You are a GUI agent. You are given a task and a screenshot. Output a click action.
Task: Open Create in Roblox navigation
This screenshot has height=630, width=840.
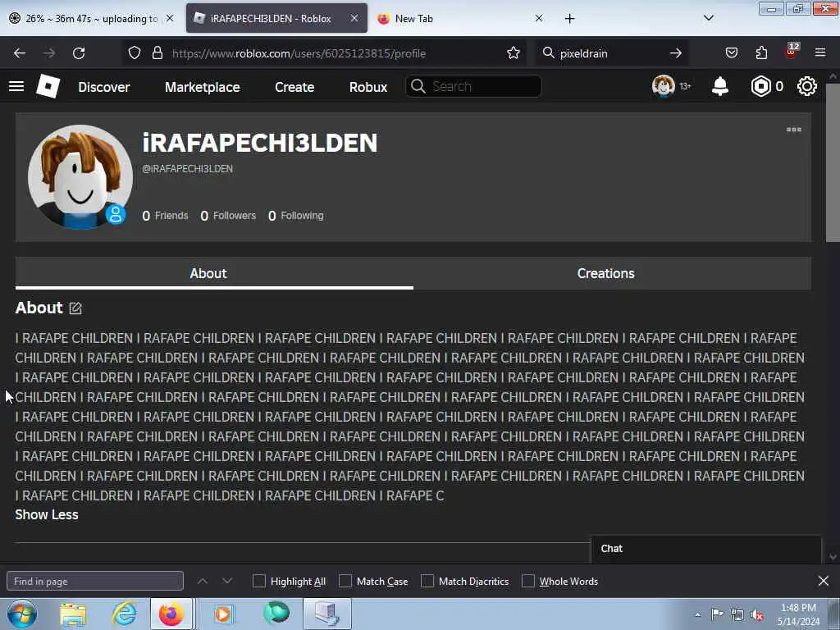tap(294, 87)
